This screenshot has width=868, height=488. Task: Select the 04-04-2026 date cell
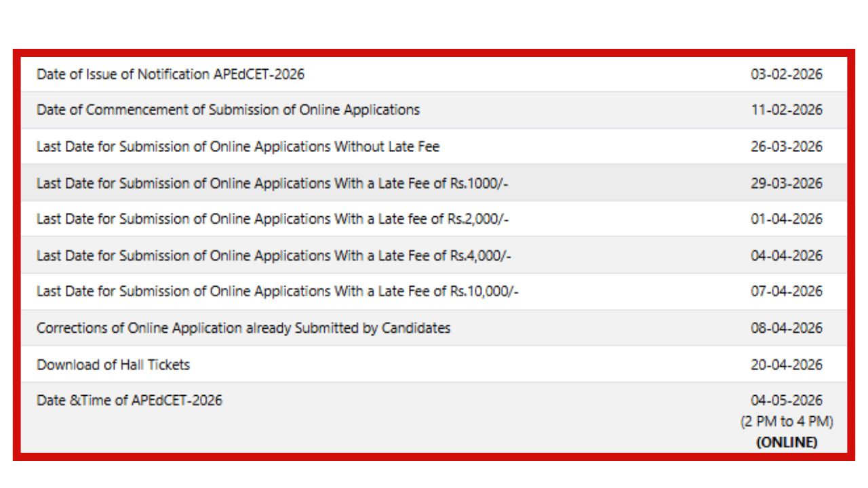tap(786, 256)
